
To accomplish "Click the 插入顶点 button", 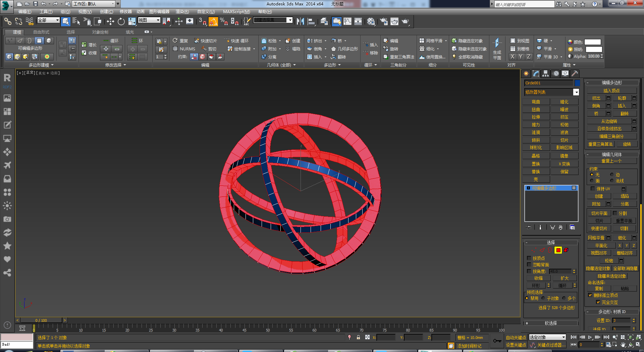I will pyautogui.click(x=611, y=91).
